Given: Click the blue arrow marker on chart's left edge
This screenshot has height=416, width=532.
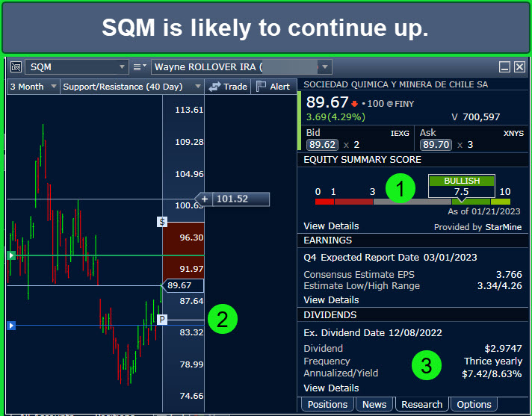Looking at the screenshot, I should 10,326.
